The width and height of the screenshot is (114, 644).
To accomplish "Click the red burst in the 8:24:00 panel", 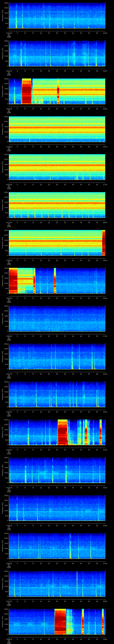I will click(27, 91).
